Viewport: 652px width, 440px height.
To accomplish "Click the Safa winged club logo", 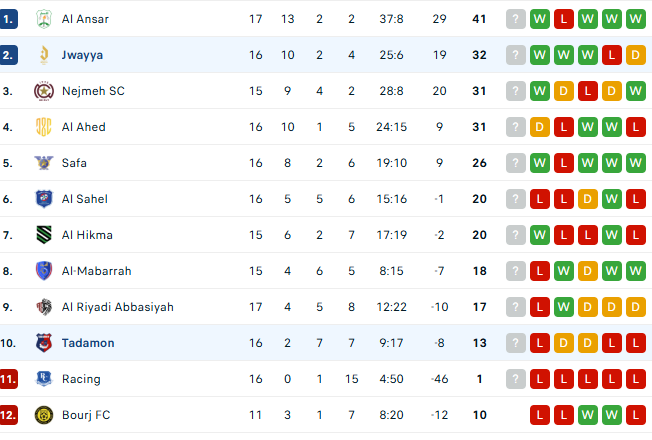I will click(43, 163).
